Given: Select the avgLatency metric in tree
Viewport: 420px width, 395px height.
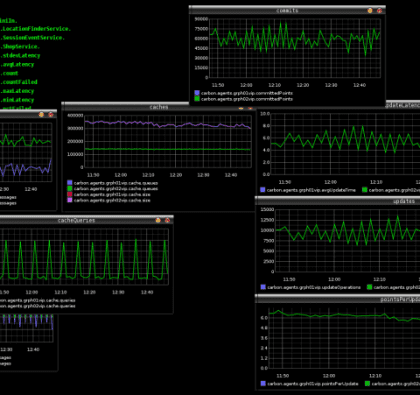Looking at the screenshot, I should pos(18,64).
